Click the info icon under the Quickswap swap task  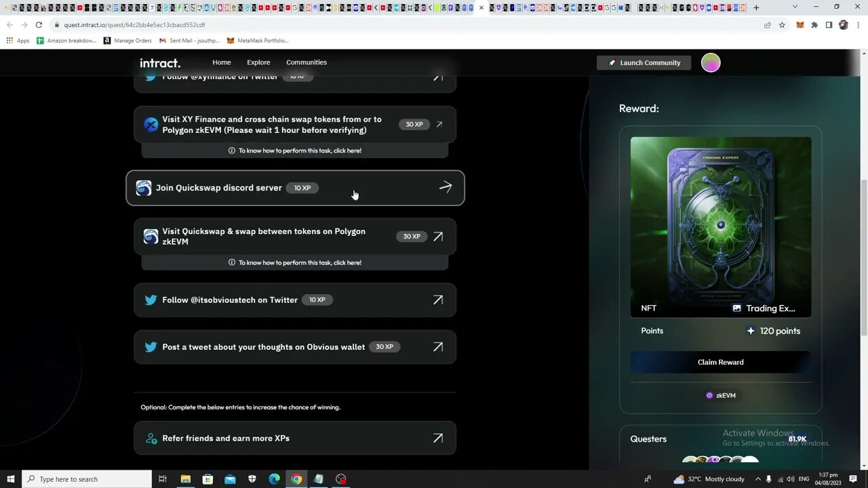click(x=232, y=262)
